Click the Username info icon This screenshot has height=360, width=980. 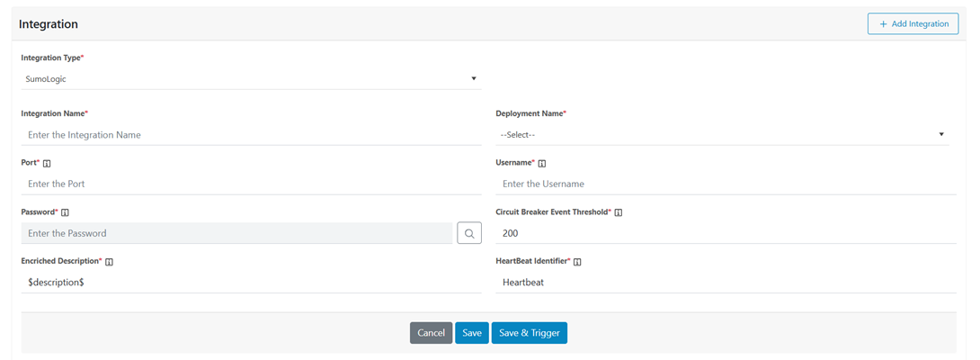point(542,164)
